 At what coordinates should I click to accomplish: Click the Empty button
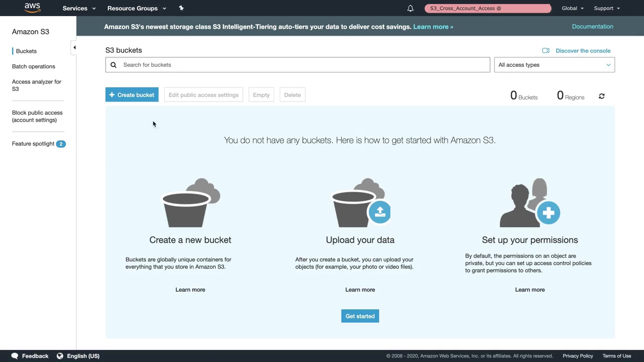pyautogui.click(x=261, y=95)
